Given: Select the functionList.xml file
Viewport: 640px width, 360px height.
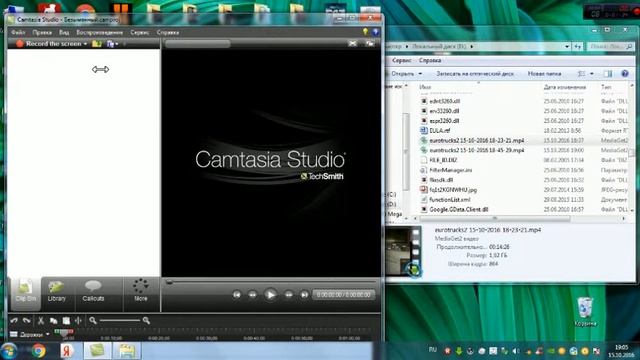Looking at the screenshot, I should click(x=449, y=200).
